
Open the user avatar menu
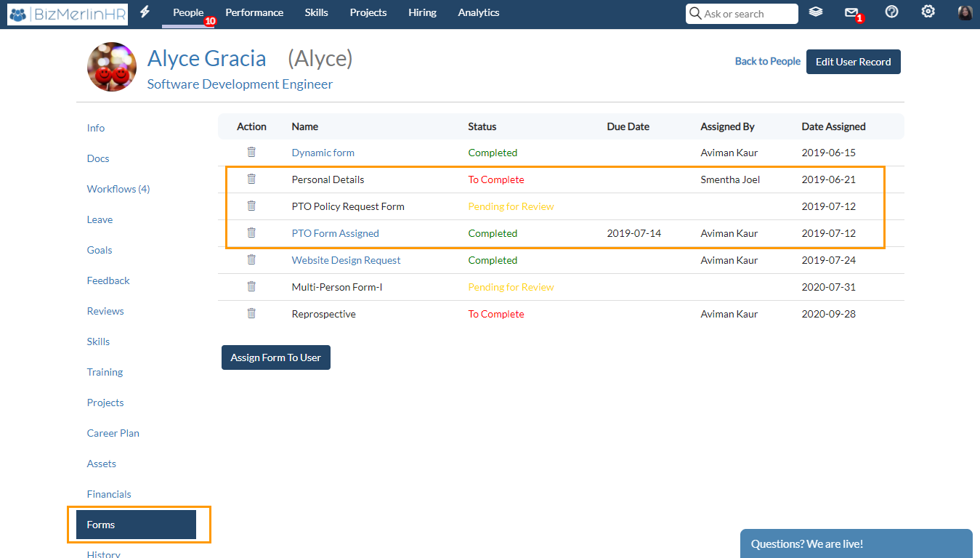(965, 12)
